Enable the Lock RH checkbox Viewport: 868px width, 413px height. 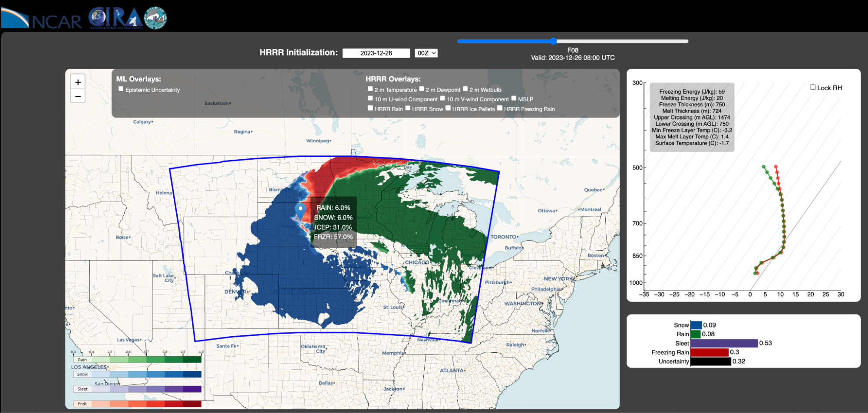tap(813, 87)
